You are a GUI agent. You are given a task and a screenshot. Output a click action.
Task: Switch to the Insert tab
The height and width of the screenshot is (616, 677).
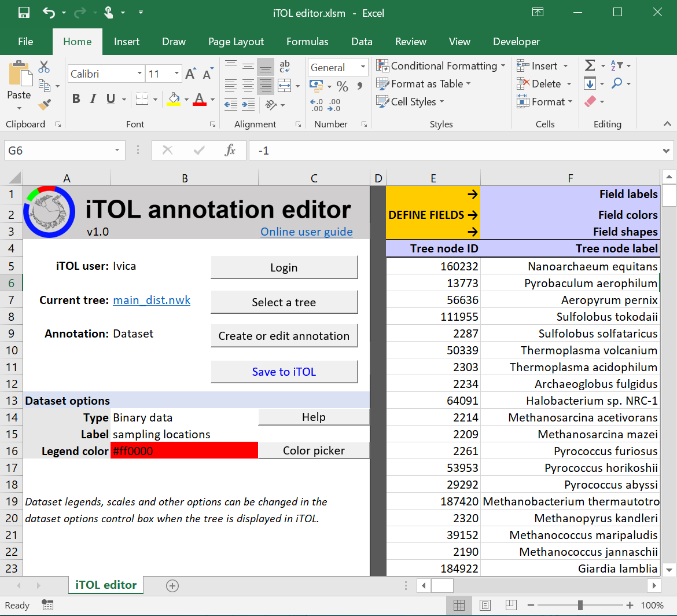pos(127,42)
